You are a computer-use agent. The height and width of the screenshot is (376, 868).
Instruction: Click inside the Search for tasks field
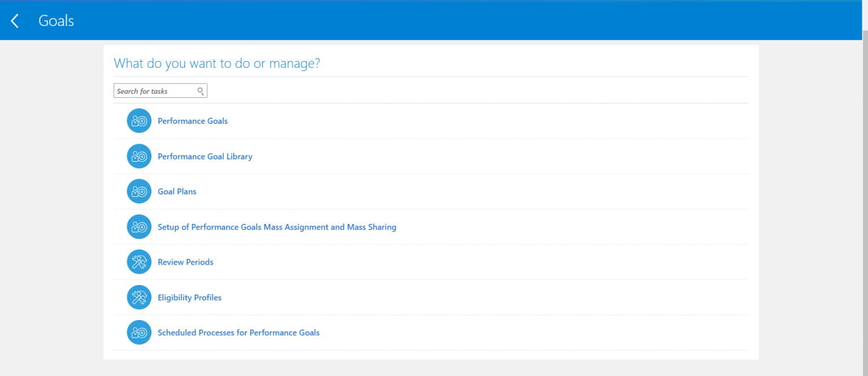153,90
